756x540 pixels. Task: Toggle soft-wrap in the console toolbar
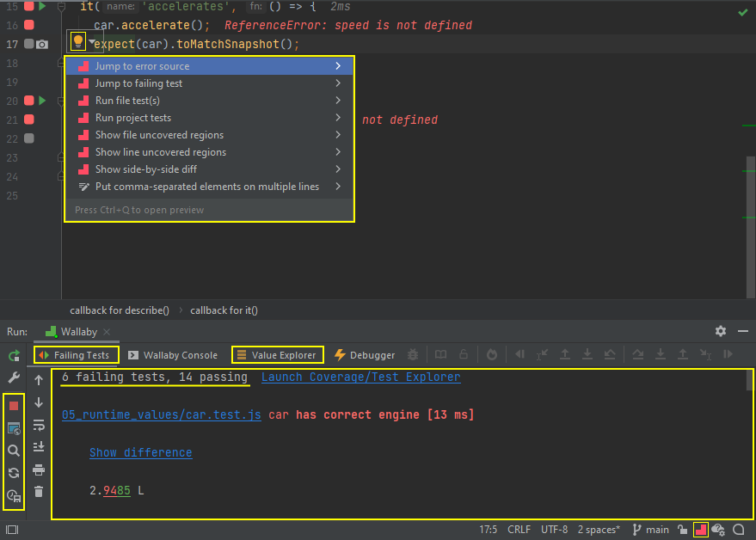pyautogui.click(x=39, y=425)
